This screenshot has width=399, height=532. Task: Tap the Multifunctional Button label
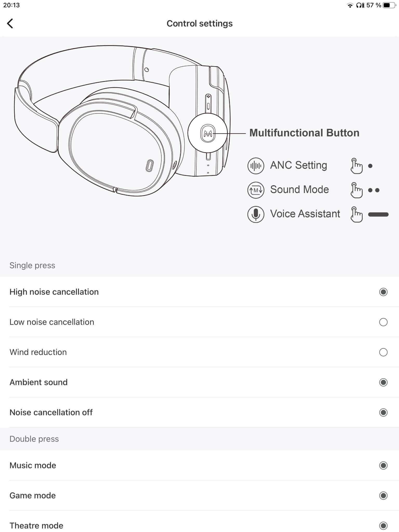point(304,133)
